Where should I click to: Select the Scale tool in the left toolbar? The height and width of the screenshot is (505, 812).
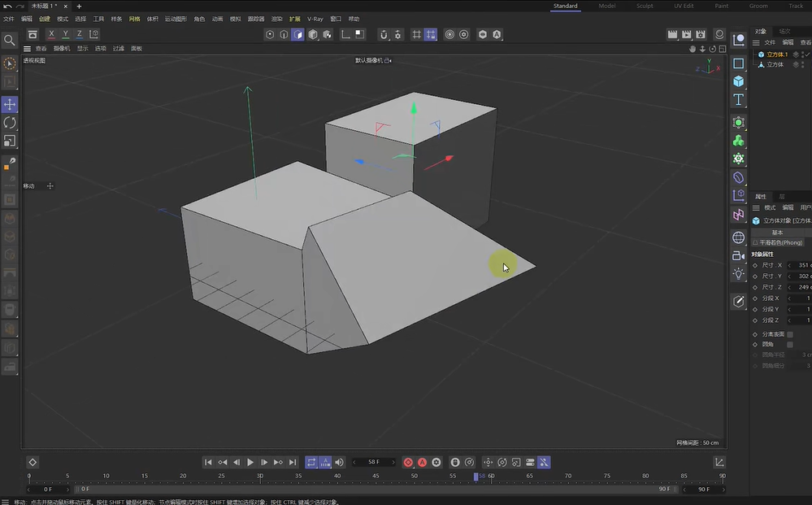10,140
